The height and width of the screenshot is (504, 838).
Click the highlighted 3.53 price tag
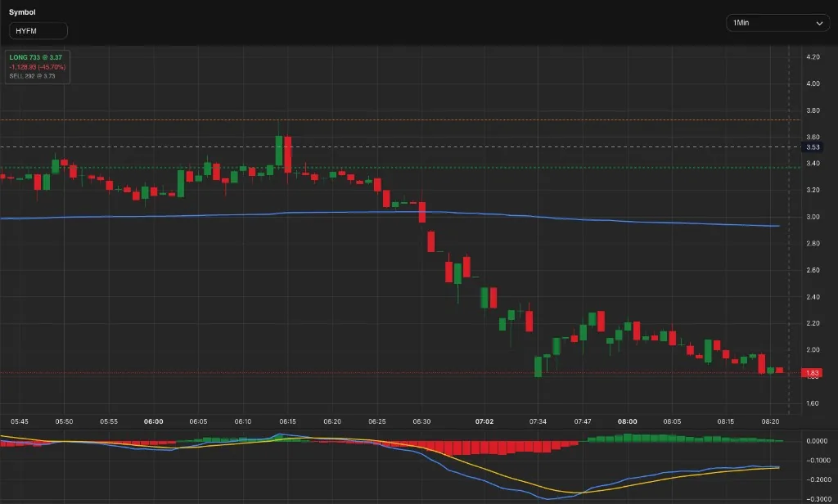point(813,147)
